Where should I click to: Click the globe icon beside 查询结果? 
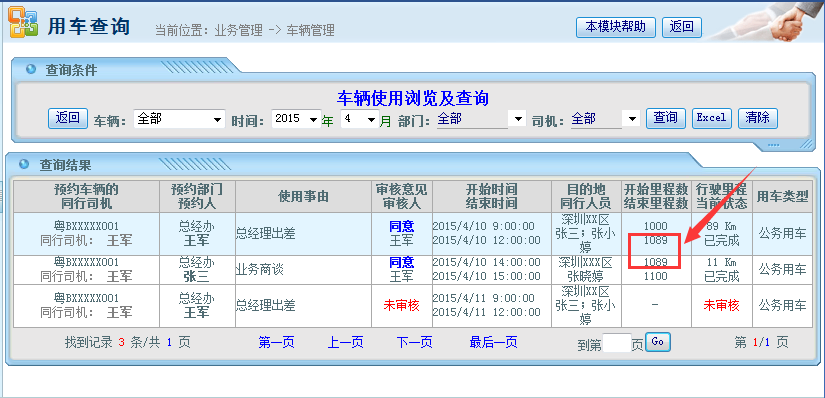(24, 164)
